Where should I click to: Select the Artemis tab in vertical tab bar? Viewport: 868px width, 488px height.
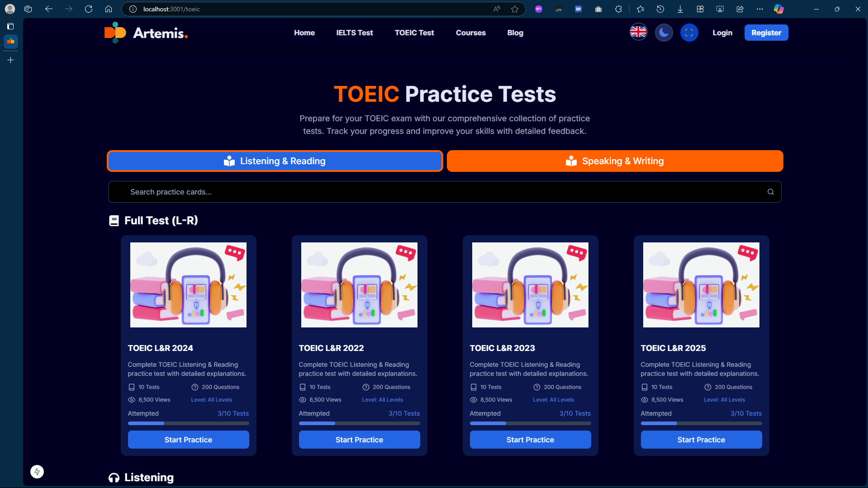click(x=11, y=42)
